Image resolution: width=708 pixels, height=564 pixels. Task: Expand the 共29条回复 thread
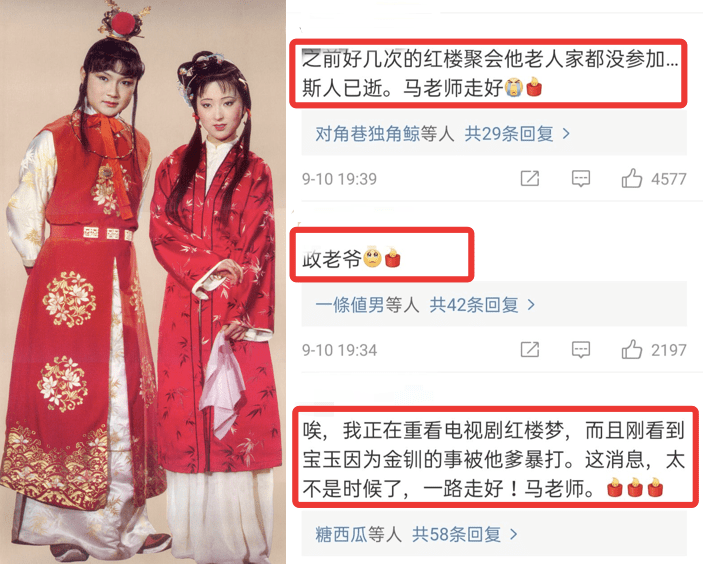coord(517,134)
